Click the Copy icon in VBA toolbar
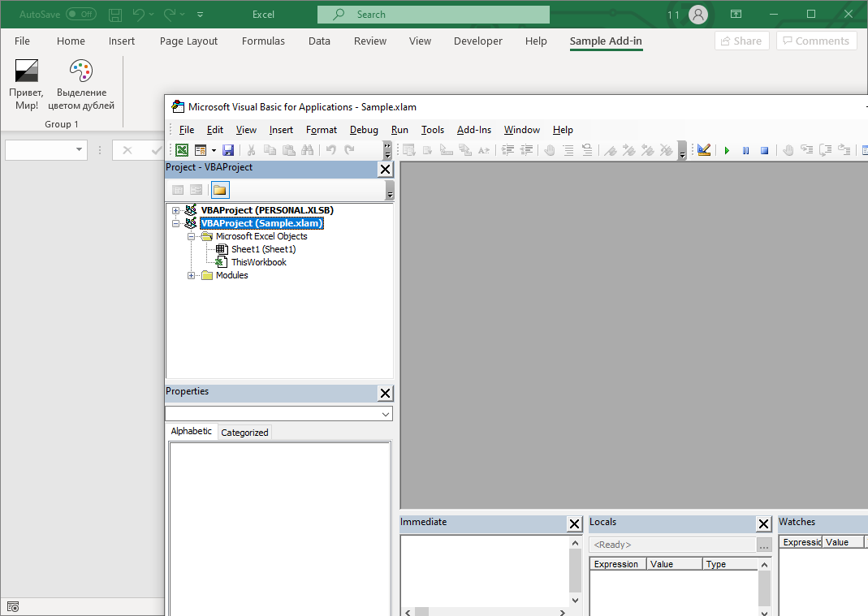 270,150
